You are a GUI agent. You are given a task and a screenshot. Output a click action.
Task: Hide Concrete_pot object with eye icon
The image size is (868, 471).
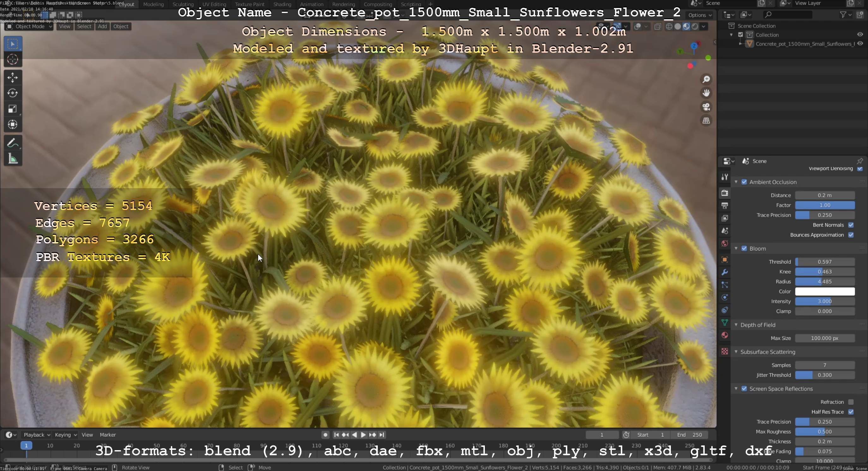(x=860, y=44)
